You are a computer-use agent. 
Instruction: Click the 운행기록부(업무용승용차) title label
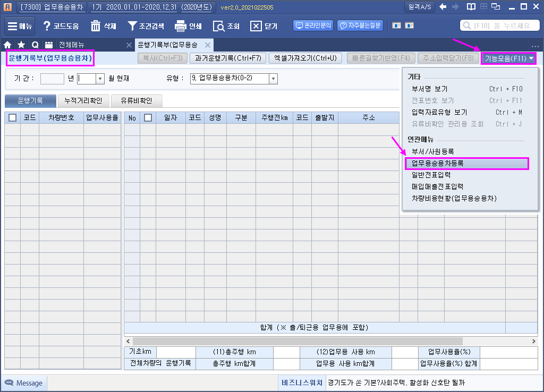click(x=50, y=58)
